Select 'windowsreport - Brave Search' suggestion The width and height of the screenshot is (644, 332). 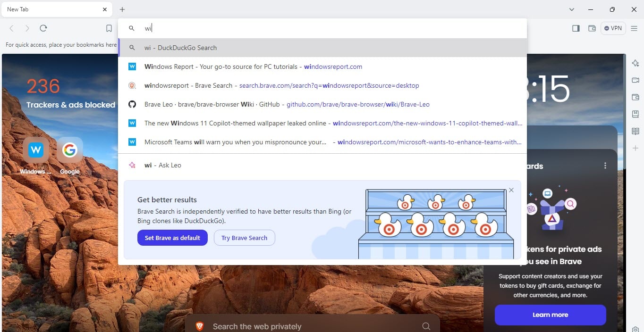tap(322, 85)
